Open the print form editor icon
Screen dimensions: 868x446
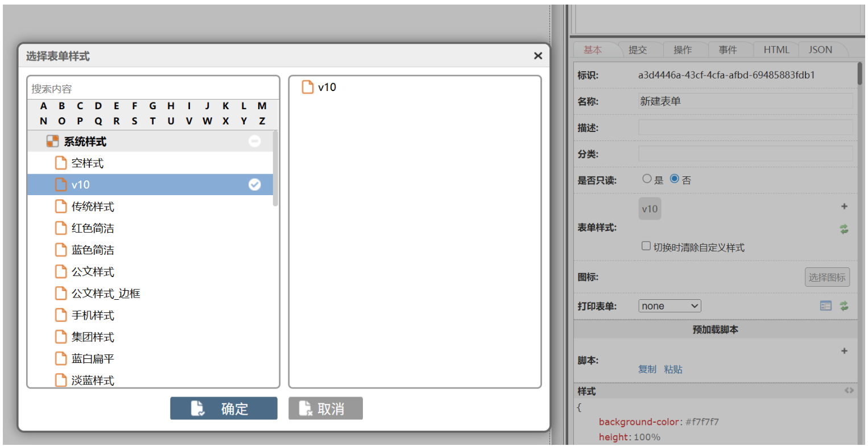pyautogui.click(x=825, y=306)
